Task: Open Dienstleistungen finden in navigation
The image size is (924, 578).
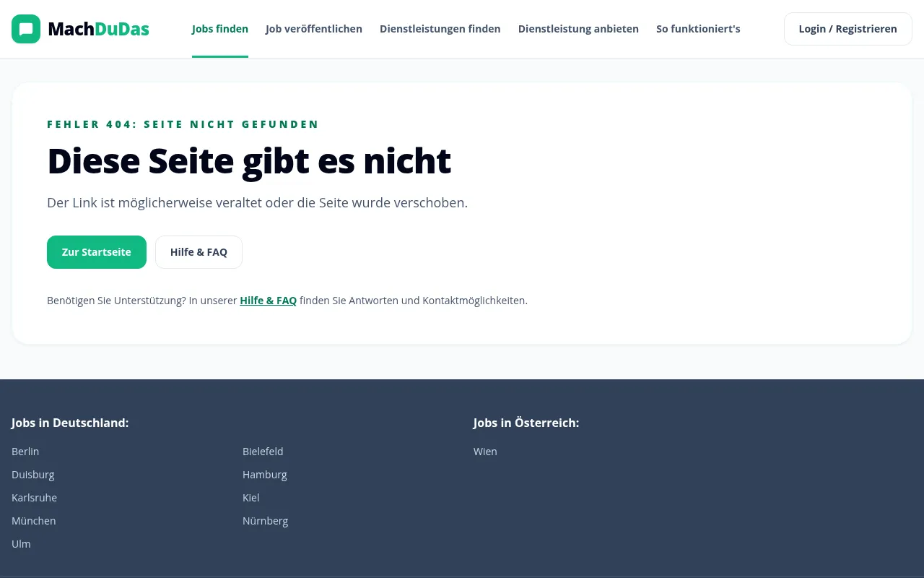Action: [440, 29]
